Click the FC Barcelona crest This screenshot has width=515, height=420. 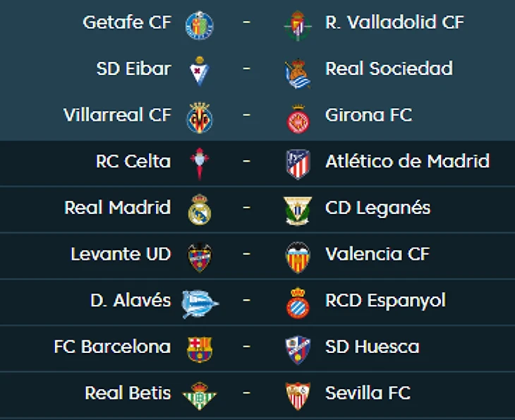[x=200, y=349]
